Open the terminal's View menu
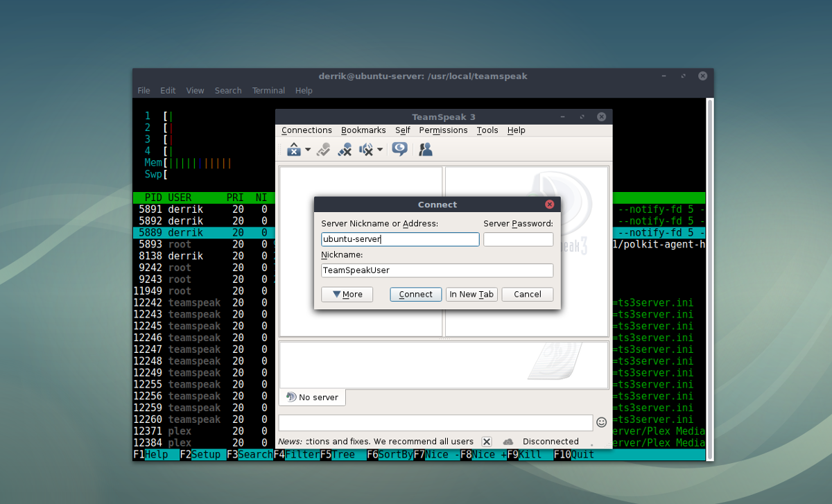 point(196,91)
